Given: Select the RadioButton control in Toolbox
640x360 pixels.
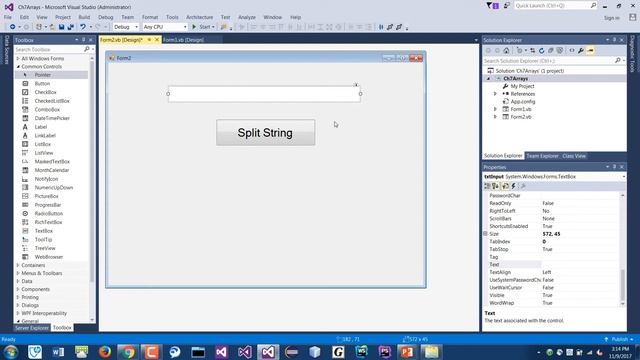Looking at the screenshot, I should (49, 213).
